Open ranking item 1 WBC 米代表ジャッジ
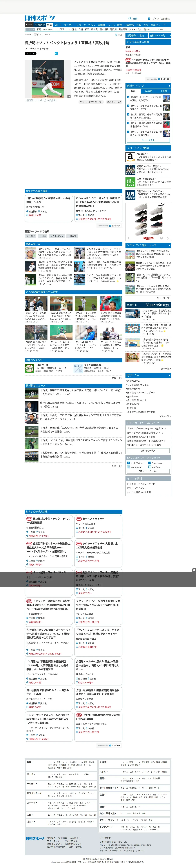196x868 pixels. 148,99
